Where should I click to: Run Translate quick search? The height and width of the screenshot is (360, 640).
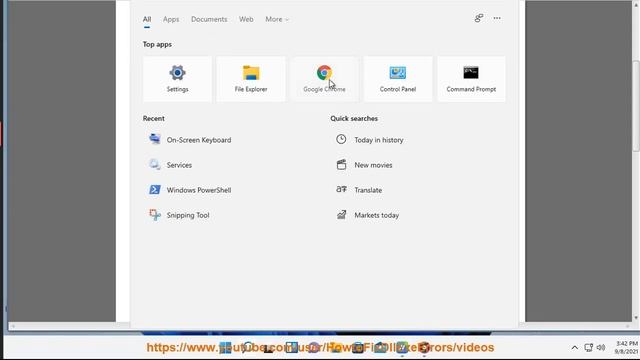(359, 190)
